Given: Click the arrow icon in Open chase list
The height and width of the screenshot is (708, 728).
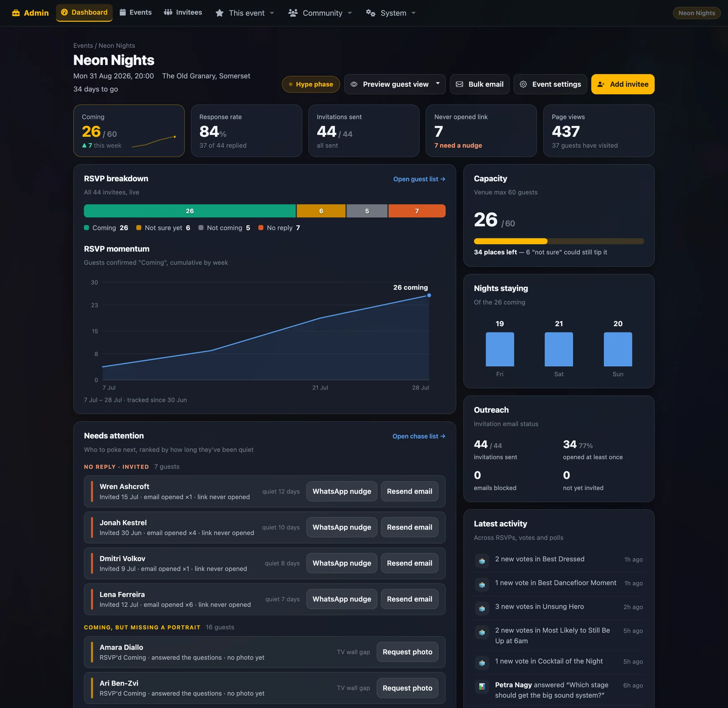Looking at the screenshot, I should point(443,437).
